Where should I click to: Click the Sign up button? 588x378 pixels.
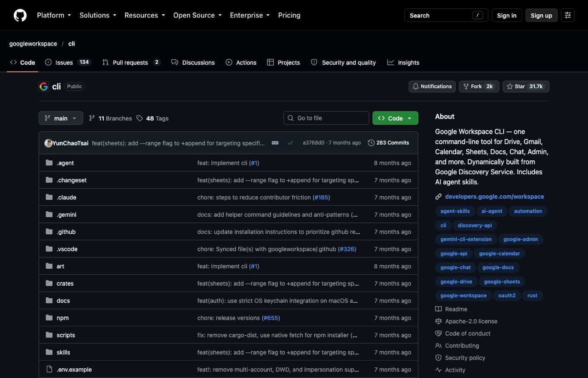[x=541, y=15]
